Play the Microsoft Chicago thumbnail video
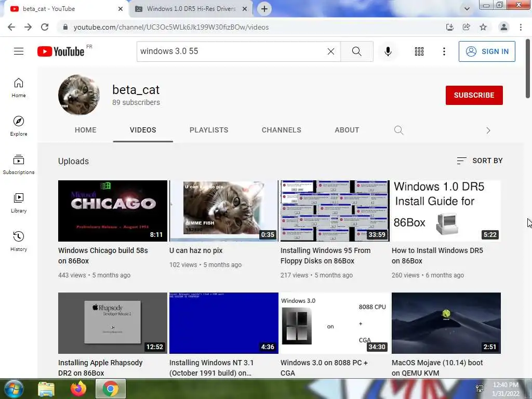 pyautogui.click(x=113, y=211)
